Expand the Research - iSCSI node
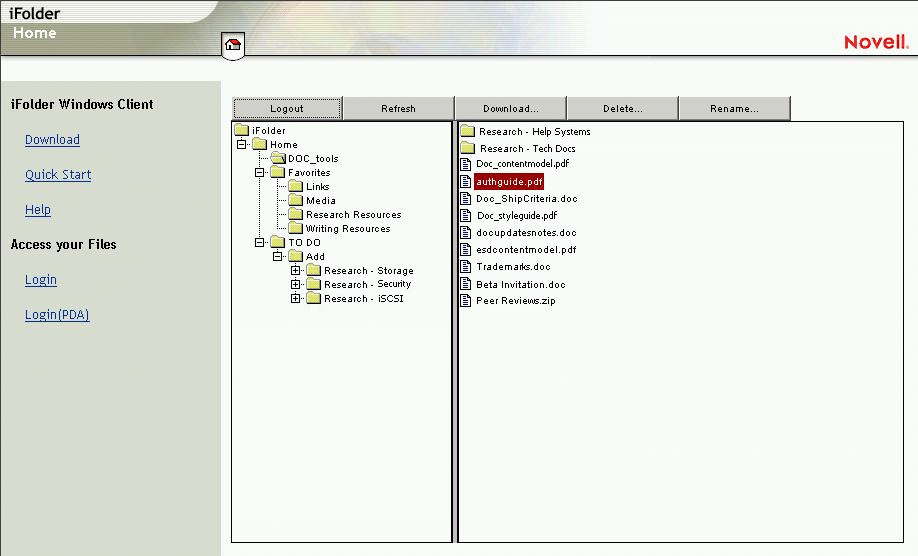This screenshot has height=556, width=918. [x=296, y=298]
